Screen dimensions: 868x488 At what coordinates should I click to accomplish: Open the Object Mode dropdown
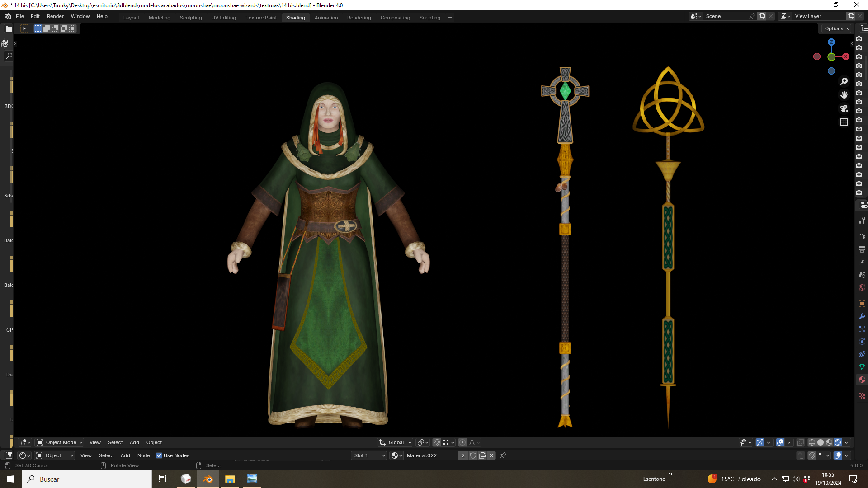tap(60, 442)
